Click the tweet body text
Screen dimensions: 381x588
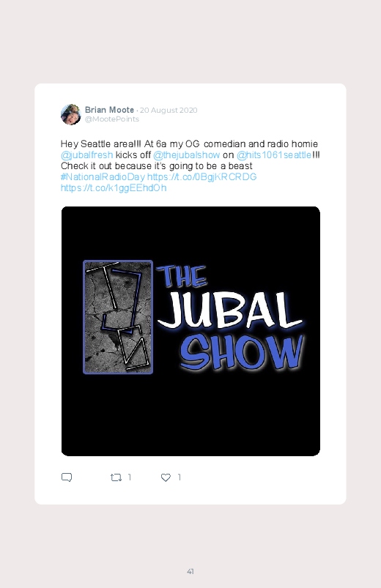click(x=190, y=165)
